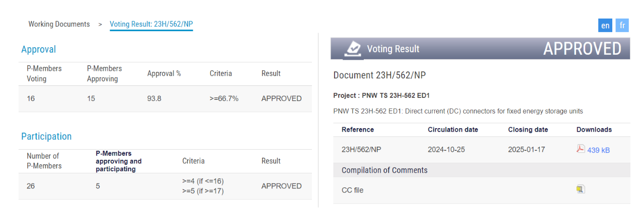Switch language to English with en button
This screenshot has width=644, height=216.
click(x=605, y=26)
